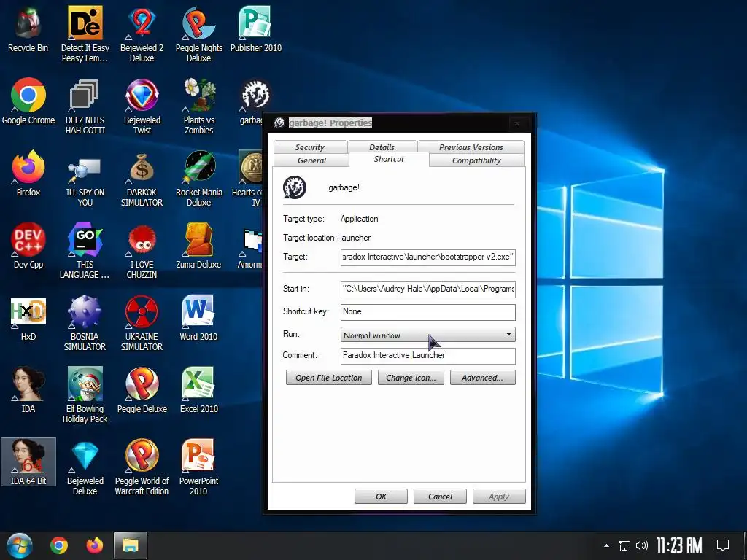Select Peggle Deluxe desktop icon
Viewport: 747px width, 560px height.
click(142, 391)
